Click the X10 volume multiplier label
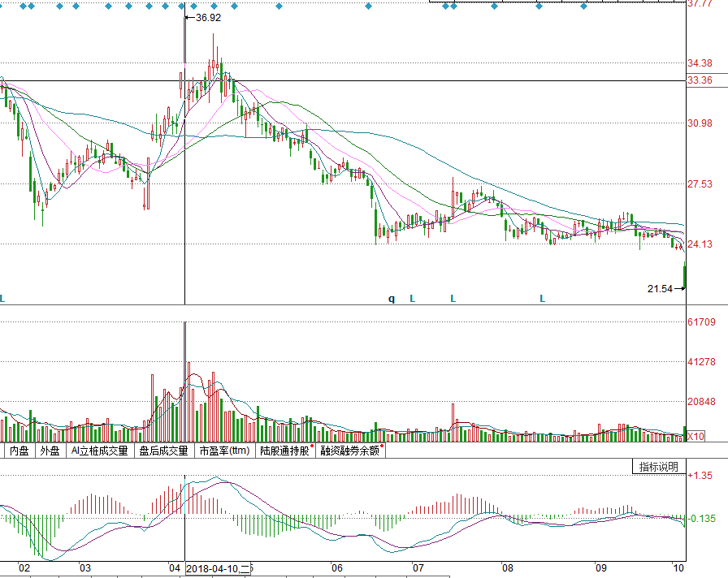Image resolution: width=728 pixels, height=578 pixels. (x=695, y=436)
